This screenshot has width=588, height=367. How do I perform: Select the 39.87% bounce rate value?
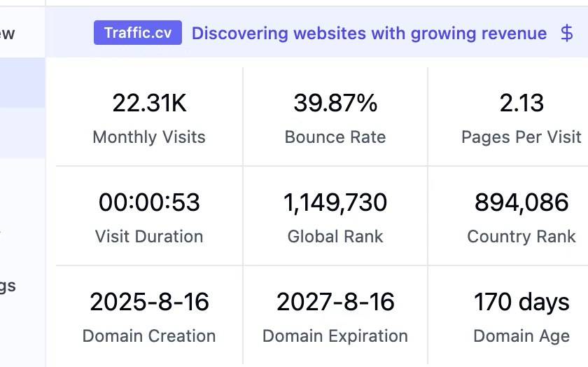335,103
